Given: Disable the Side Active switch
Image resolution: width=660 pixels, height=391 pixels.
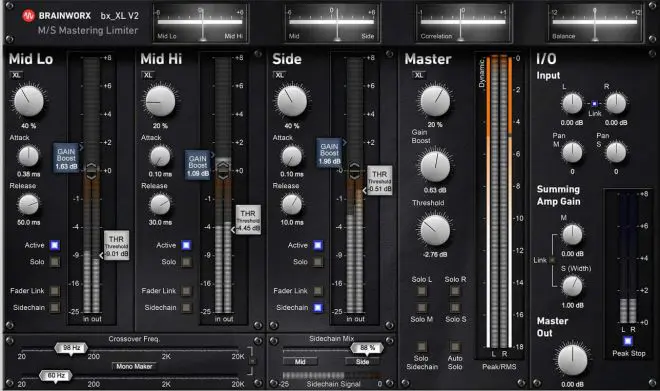Looking at the screenshot, I should coord(318,245).
